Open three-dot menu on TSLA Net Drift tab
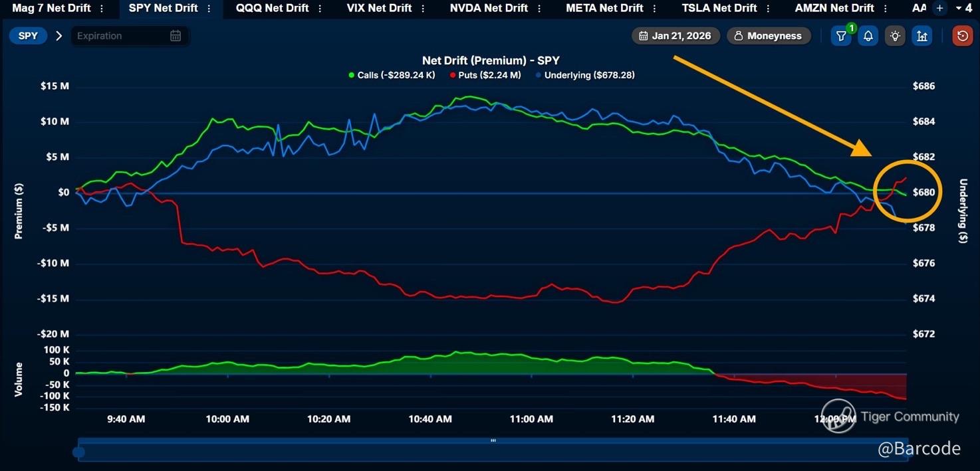This screenshot has height=471, width=980. tap(769, 9)
